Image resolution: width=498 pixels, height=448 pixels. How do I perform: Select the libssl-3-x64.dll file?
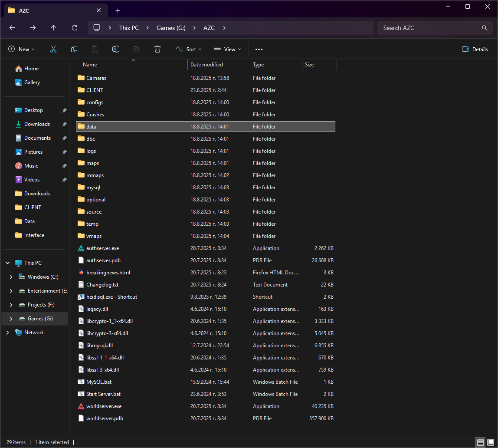pyautogui.click(x=206, y=370)
